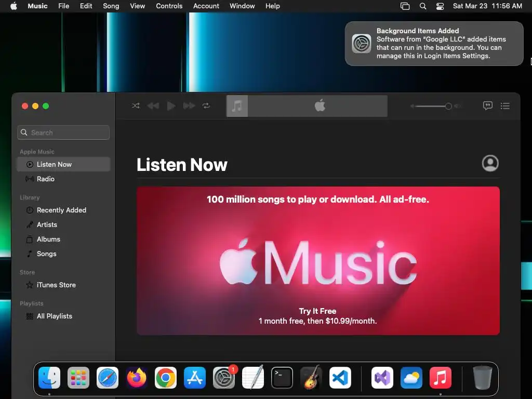532x399 pixels.
Task: Click the Music app icon in the Dock
Action: 441,378
